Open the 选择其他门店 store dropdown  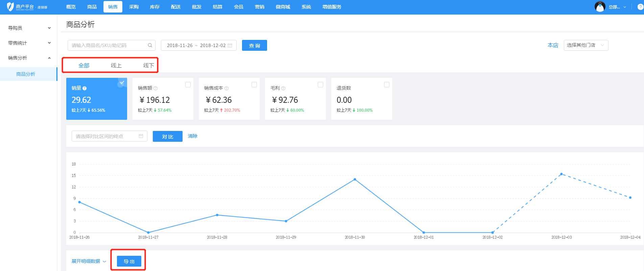click(586, 45)
